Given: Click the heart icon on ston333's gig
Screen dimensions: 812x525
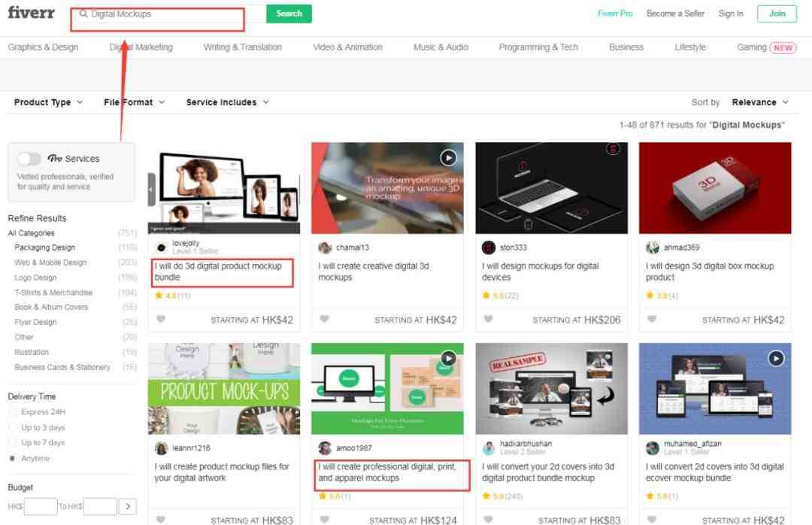Looking at the screenshot, I should pyautogui.click(x=489, y=319).
